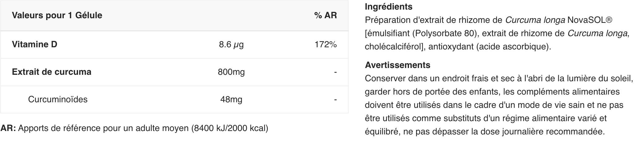This screenshot has width=644, height=144.
Task: Click the '(8400 kJ/2000 kcal)' footnote text
Action: (229, 128)
